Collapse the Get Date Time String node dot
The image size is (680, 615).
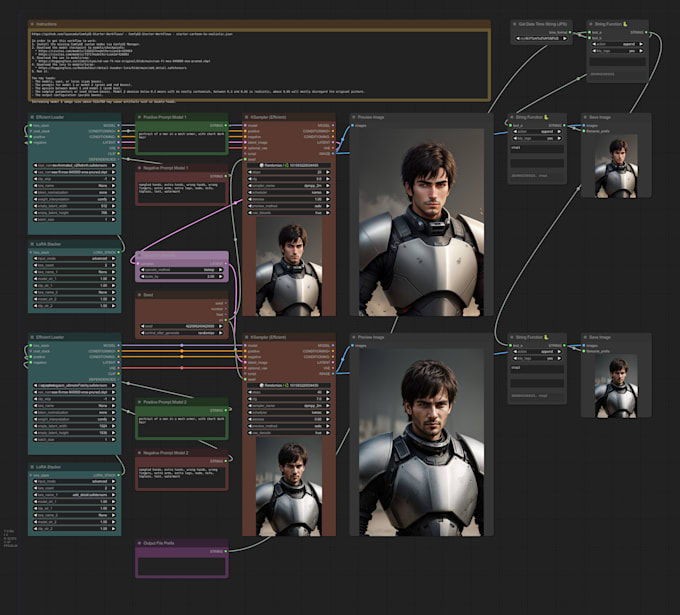[515, 24]
